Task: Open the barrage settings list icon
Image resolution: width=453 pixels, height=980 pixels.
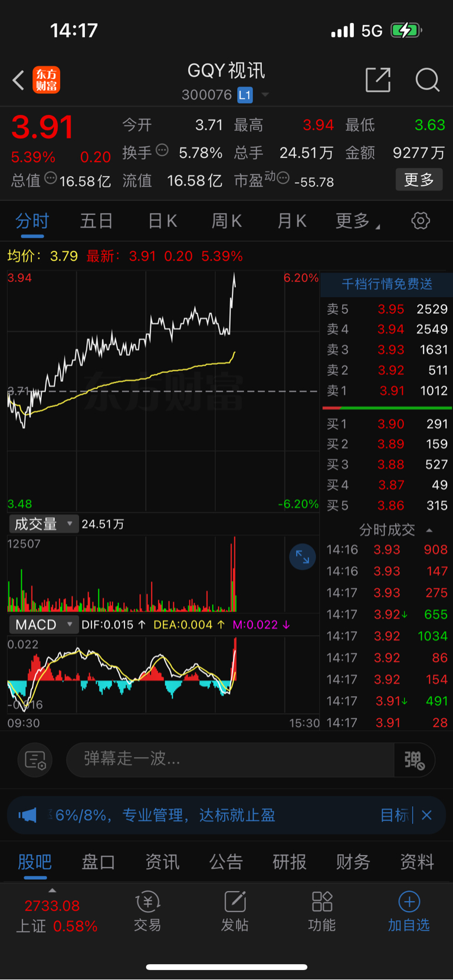Action: [35, 760]
